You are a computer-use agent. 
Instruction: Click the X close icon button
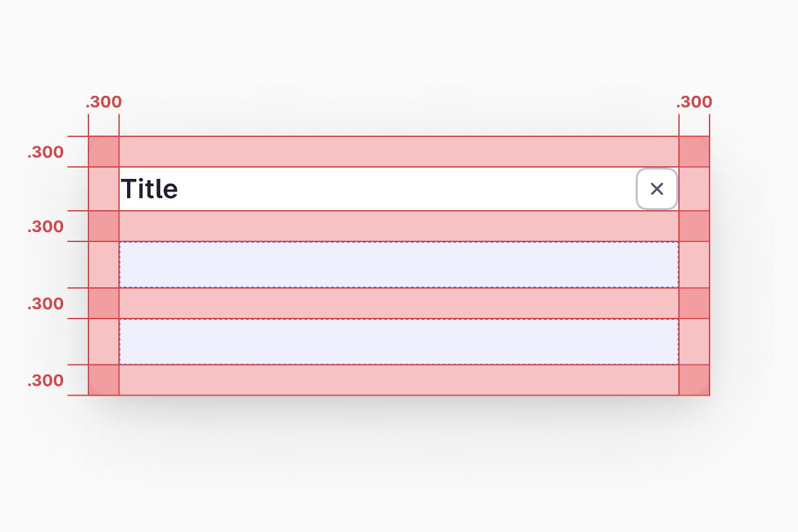(657, 189)
